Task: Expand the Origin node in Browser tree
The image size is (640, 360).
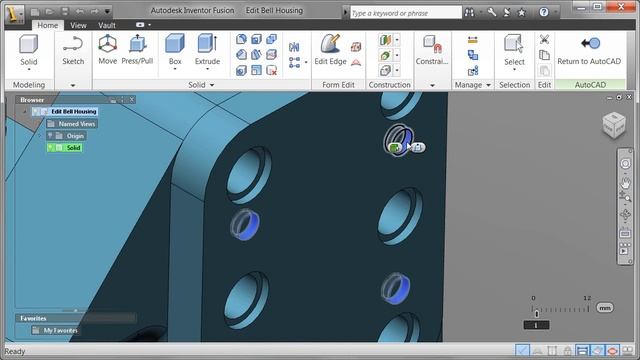Action: coord(40,136)
